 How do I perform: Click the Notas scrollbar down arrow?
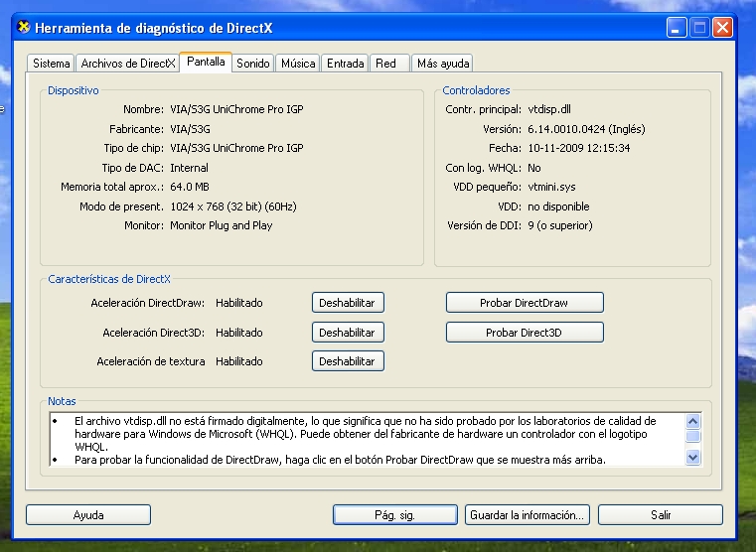click(692, 457)
